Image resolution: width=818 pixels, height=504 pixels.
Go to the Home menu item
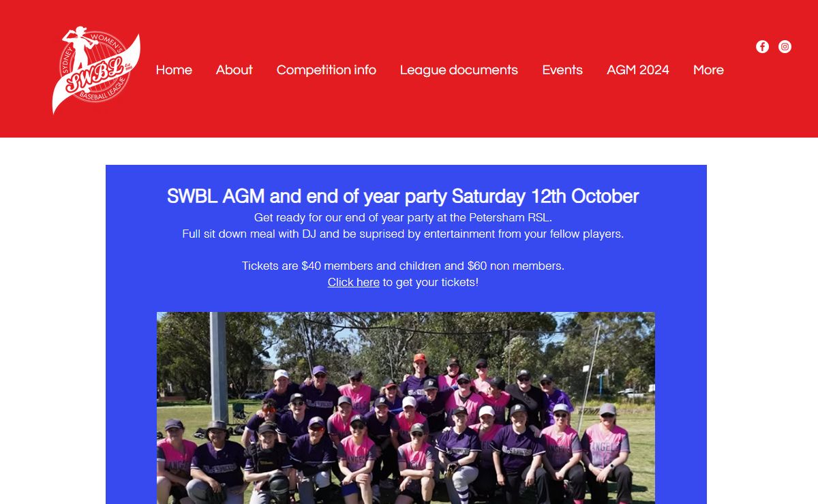174,70
